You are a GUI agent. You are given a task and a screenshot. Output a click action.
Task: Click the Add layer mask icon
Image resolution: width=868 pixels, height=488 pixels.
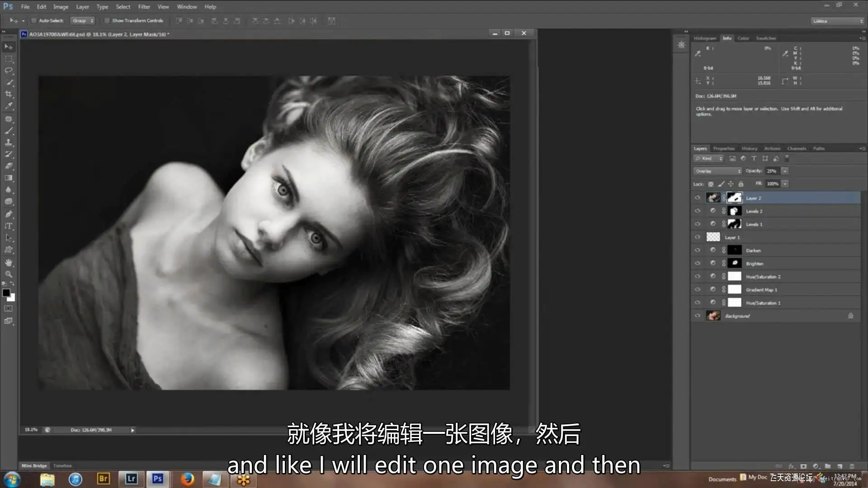pos(803,466)
